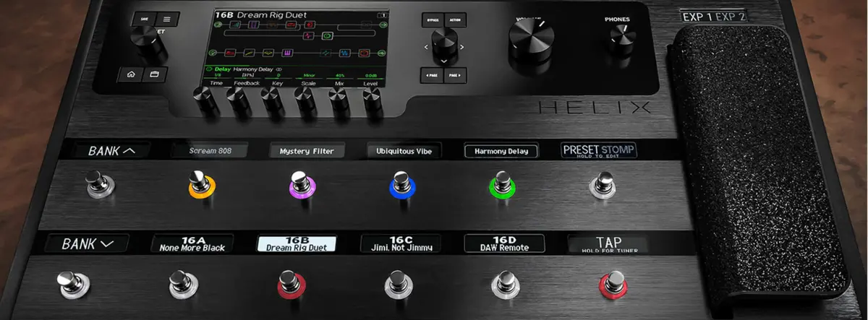Select the lower path output circle icon
The image size is (868, 320).
[x=382, y=53]
